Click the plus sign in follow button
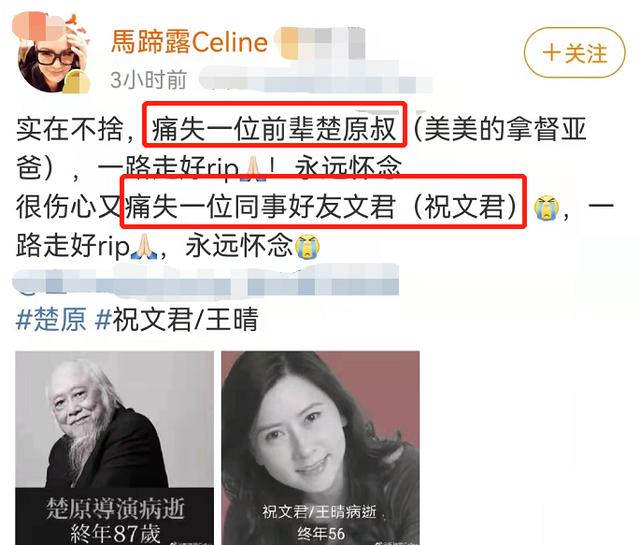Screen dimensions: 640x545 [x=551, y=53]
